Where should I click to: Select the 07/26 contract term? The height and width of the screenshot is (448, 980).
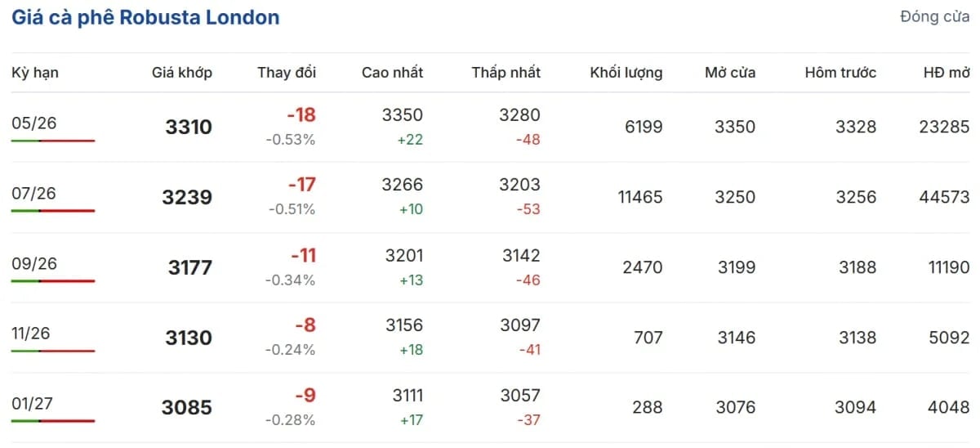pyautogui.click(x=33, y=194)
